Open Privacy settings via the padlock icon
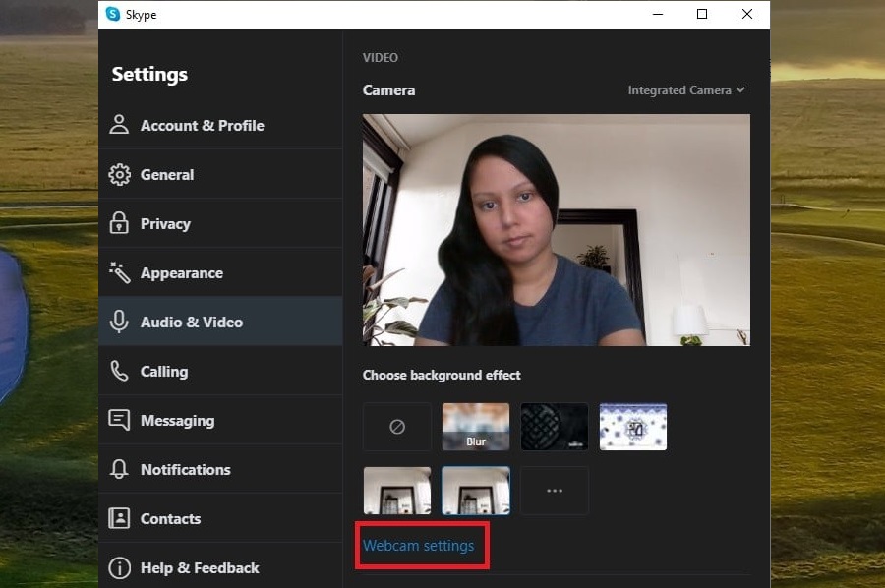This screenshot has width=885, height=588. (x=119, y=223)
